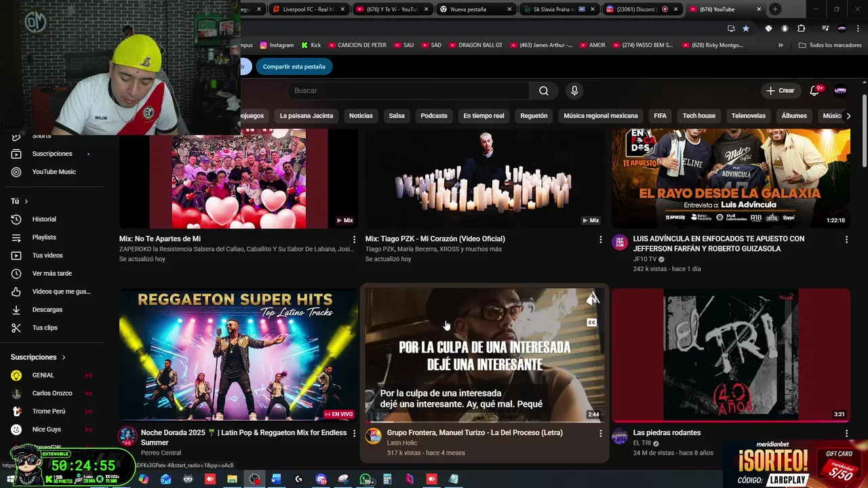Screen dimensions: 868x488
Task: Activate voice search microphone
Action: (x=574, y=91)
